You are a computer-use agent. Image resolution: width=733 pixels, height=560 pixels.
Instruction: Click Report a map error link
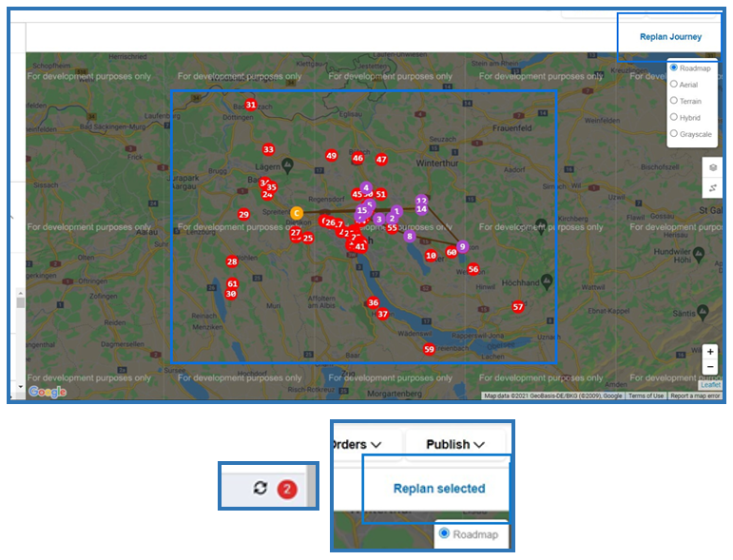(x=695, y=396)
